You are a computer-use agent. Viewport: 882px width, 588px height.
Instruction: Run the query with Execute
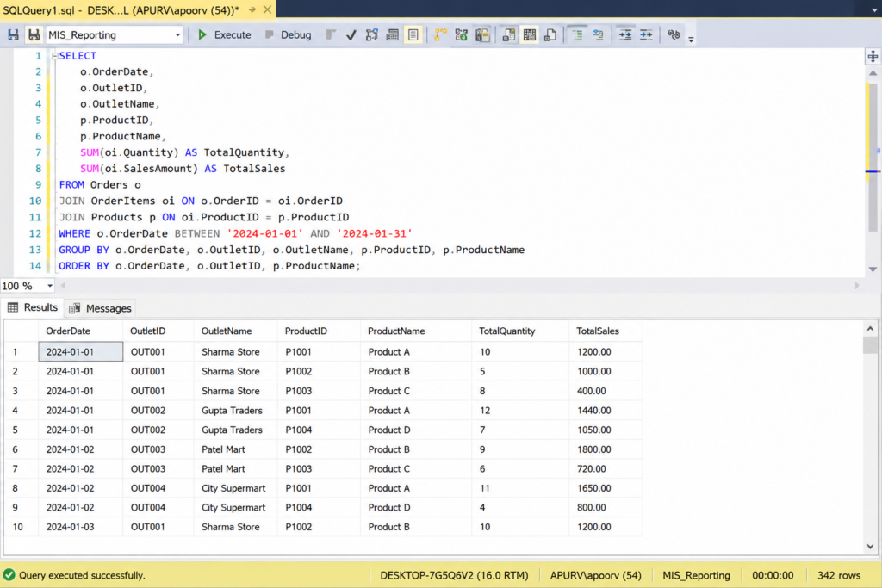pos(225,34)
